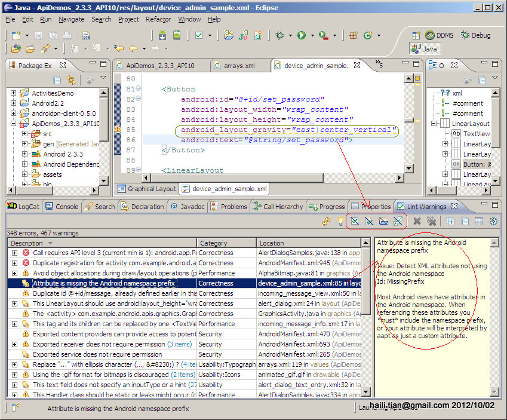
Task: Click Suppress this issue type icon
Action: [355, 221]
